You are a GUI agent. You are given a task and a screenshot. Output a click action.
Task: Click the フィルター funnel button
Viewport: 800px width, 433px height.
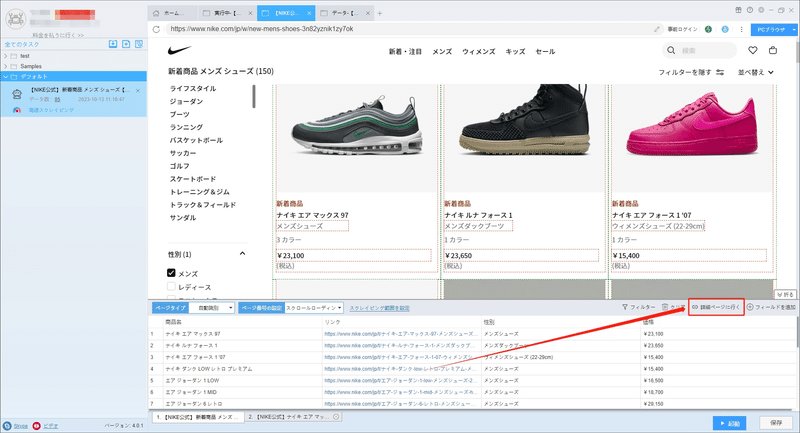[638, 307]
